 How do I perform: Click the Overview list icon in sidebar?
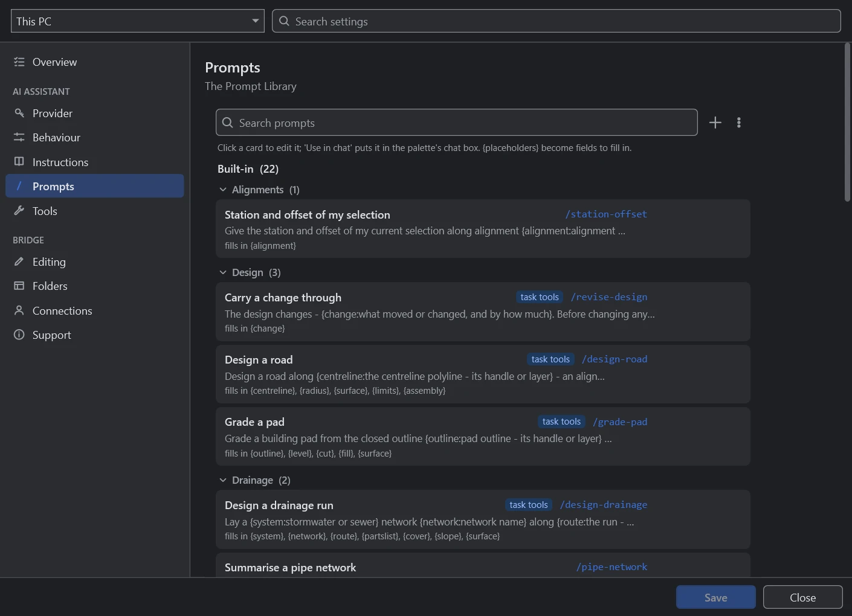pos(19,62)
